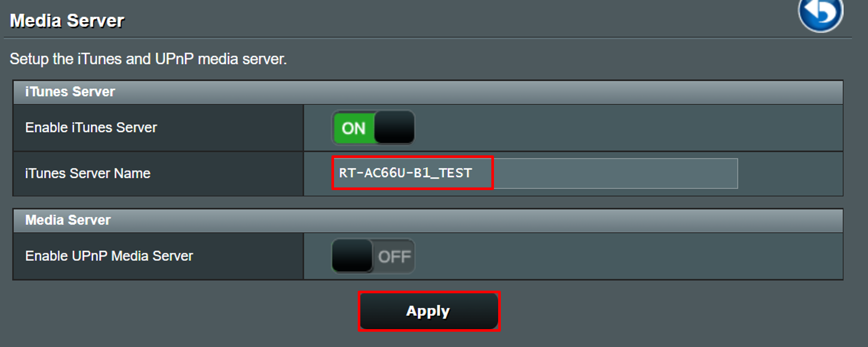
Task: Click the Media Server page title
Action: click(67, 21)
